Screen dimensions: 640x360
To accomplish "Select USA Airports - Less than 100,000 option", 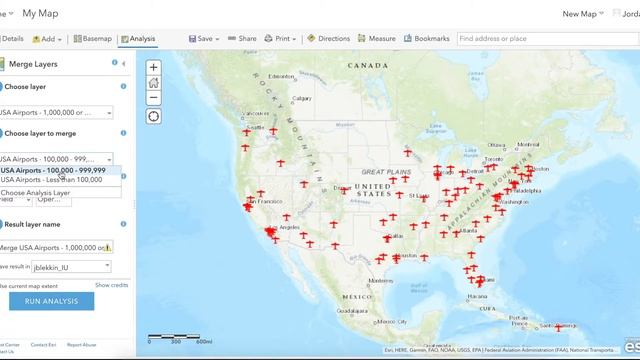I will pyautogui.click(x=60, y=180).
